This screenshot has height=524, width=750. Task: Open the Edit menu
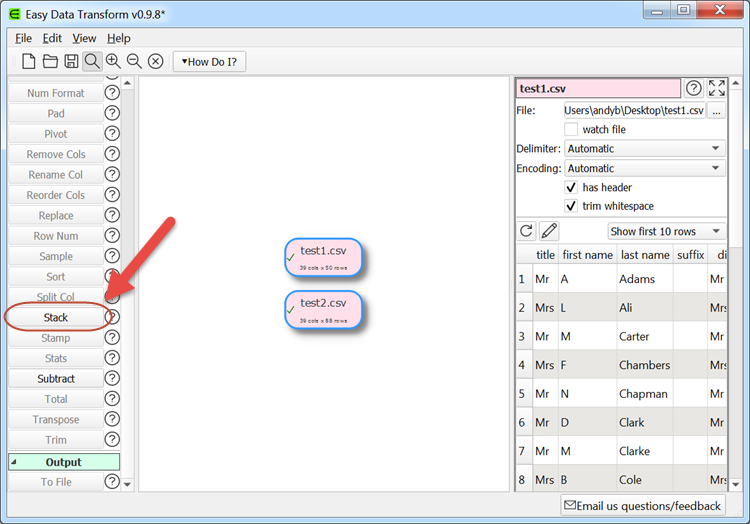click(x=52, y=38)
